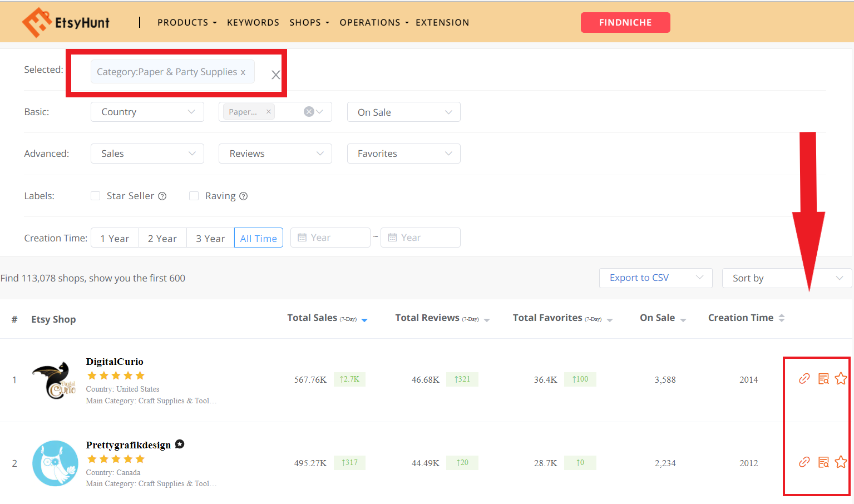The width and height of the screenshot is (854, 504).
Task: Click the start Year input field
Action: [330, 238]
